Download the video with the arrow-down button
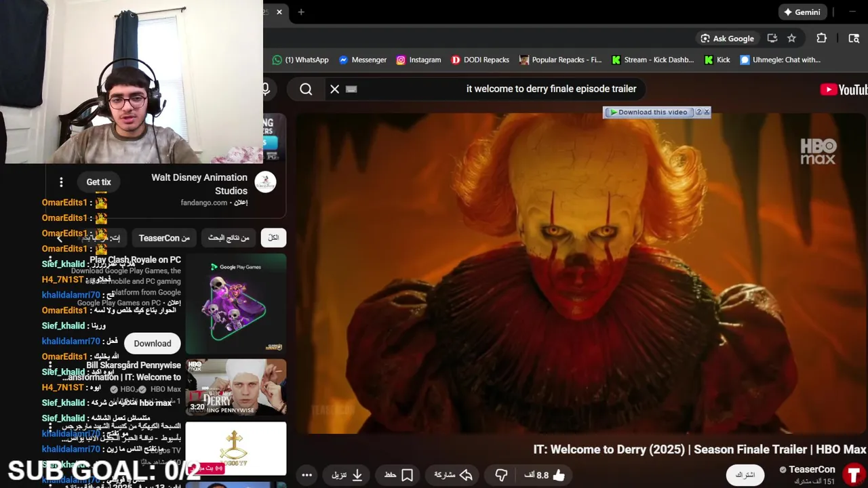 coord(347,475)
